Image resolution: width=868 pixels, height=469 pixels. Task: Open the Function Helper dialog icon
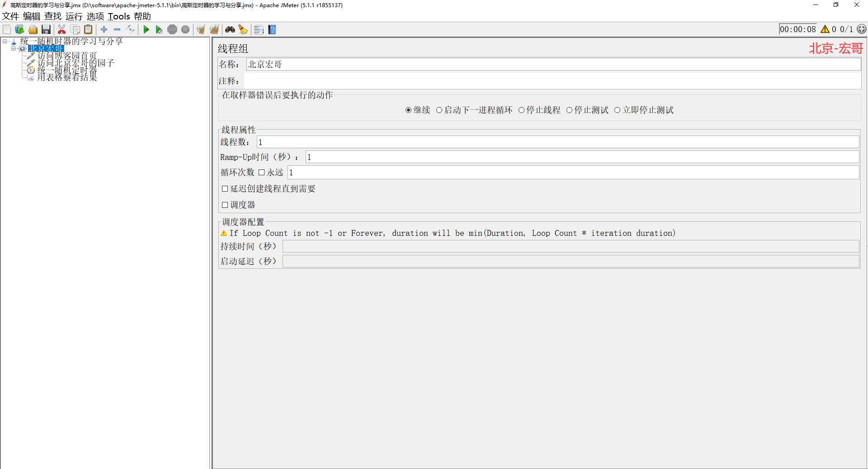[259, 30]
